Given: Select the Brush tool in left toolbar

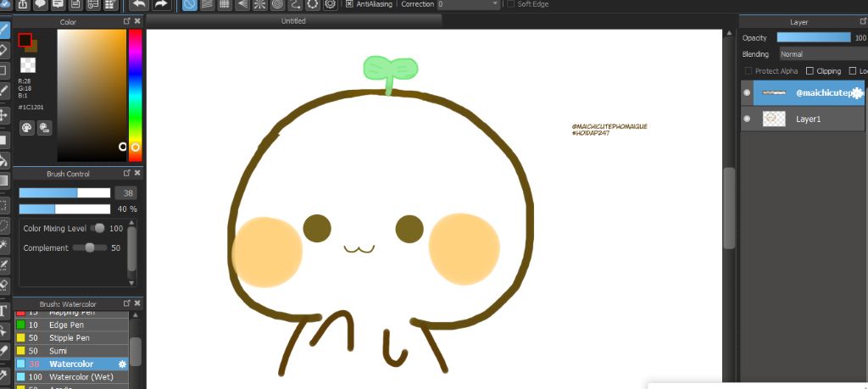Looking at the screenshot, I should (3, 31).
